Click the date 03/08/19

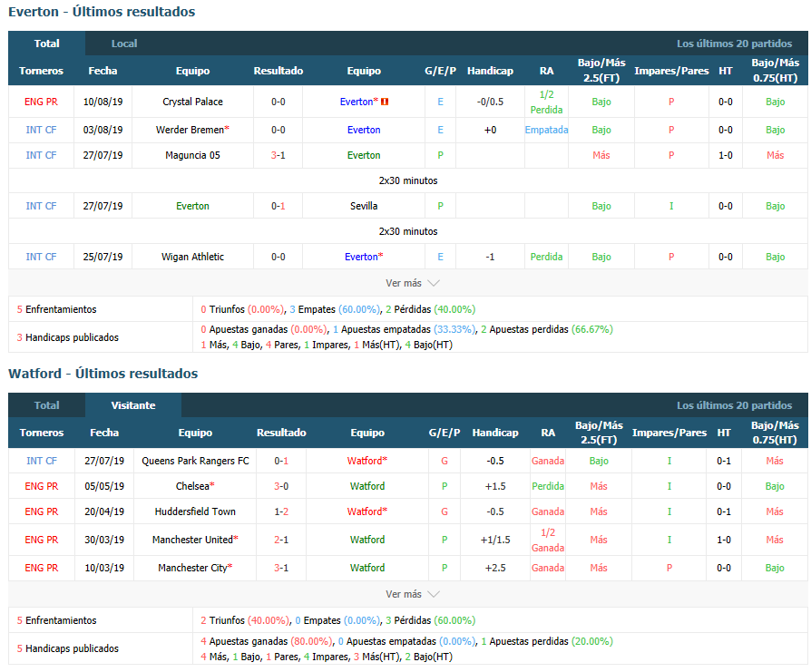click(103, 130)
